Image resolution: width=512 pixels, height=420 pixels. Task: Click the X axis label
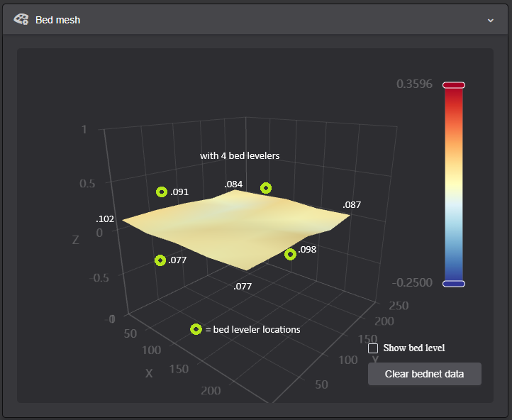(x=149, y=373)
